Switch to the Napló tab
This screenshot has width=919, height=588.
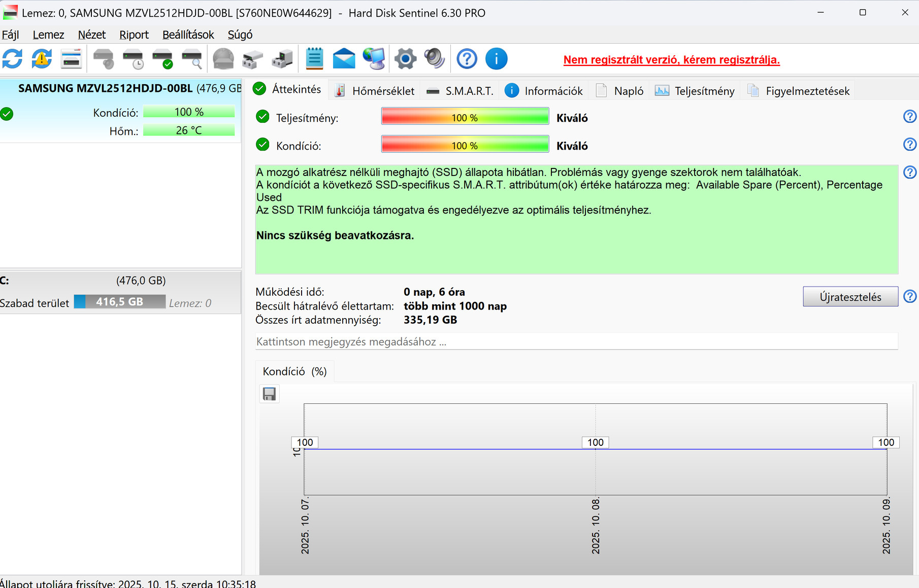click(x=619, y=91)
